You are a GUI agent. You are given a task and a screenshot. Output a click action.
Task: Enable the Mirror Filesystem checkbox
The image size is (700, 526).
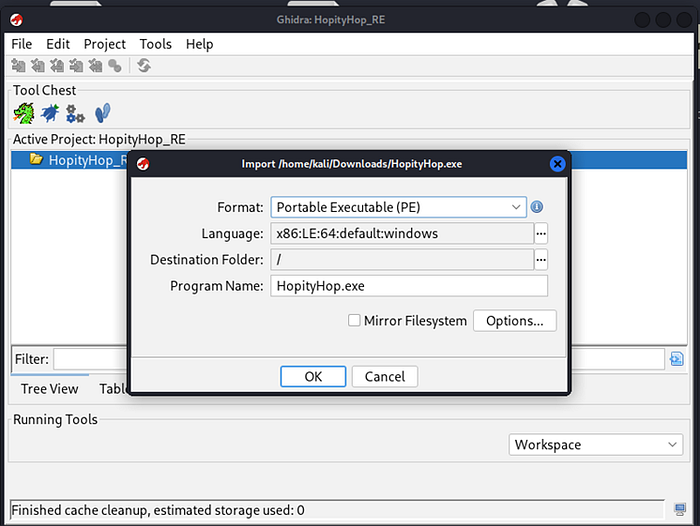coord(354,320)
